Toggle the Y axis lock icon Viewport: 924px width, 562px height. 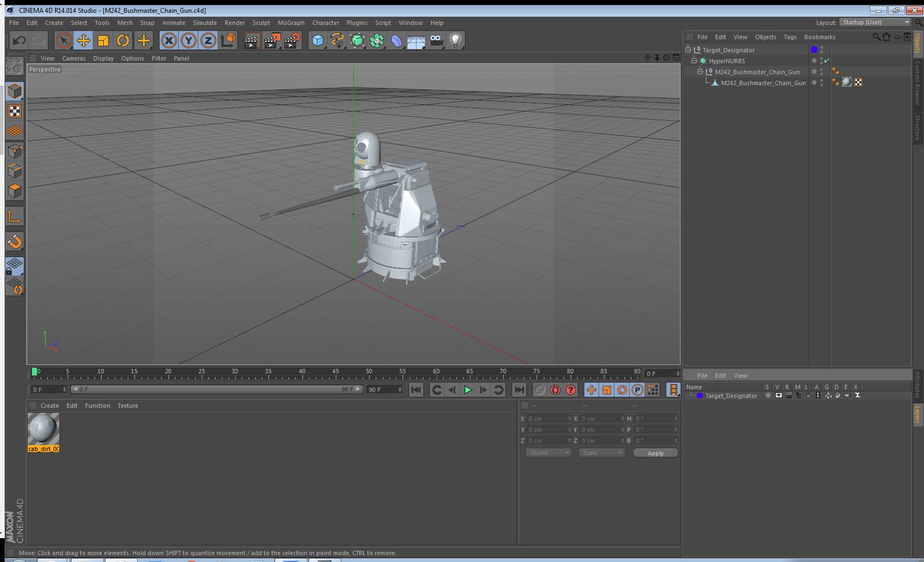(x=188, y=41)
